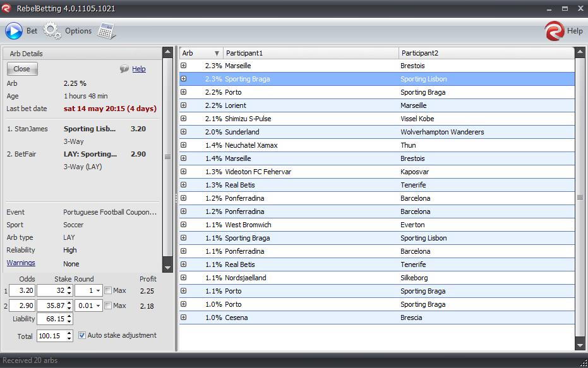Expand the 1.4% Marseille vs Brestois arb
Viewport: 588px width, 368px height.
pyautogui.click(x=183, y=158)
